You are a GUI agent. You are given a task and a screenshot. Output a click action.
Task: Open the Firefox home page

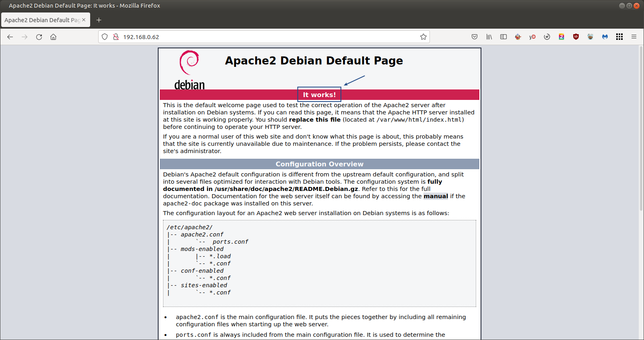pos(53,37)
